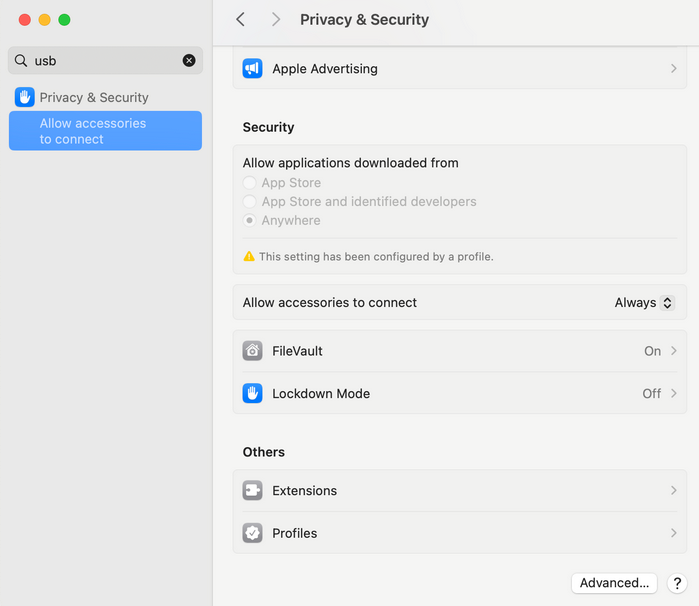Screen dimensions: 699x606
Task: Select the Anywhere radio button
Action: (249, 220)
